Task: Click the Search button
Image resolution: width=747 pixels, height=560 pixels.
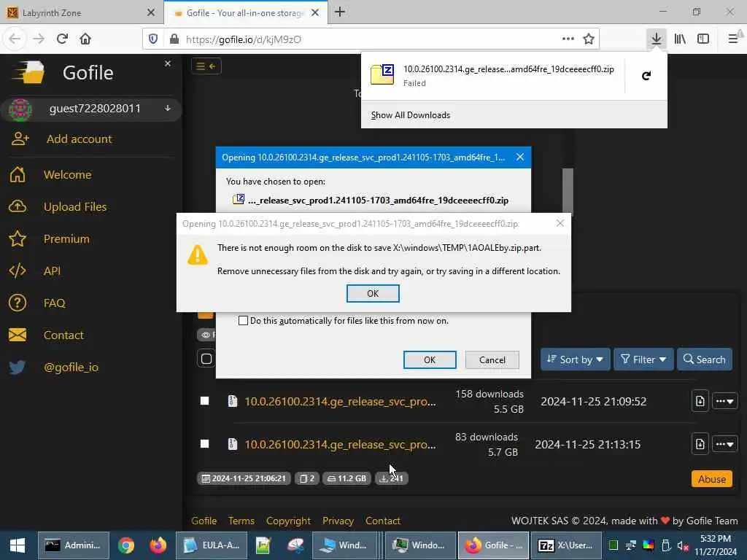Action: tap(705, 359)
